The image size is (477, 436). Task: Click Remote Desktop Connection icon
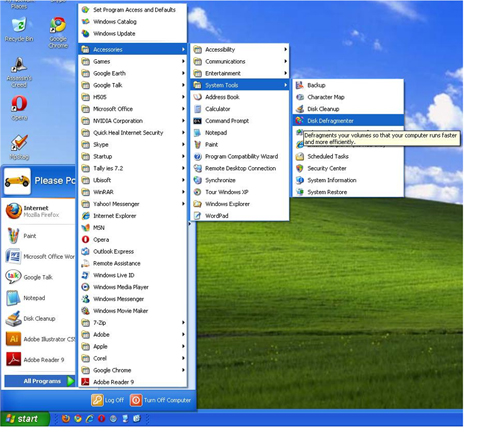[198, 168]
